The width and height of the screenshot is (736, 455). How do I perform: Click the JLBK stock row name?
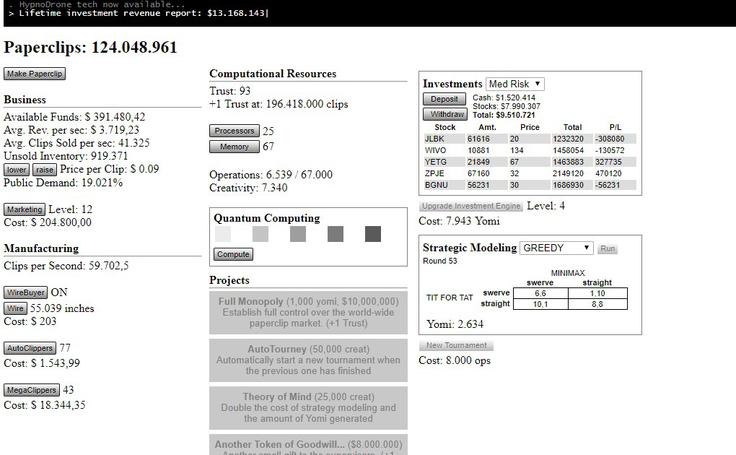434,139
